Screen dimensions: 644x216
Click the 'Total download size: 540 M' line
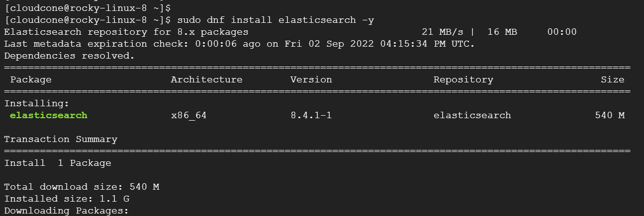tap(82, 187)
